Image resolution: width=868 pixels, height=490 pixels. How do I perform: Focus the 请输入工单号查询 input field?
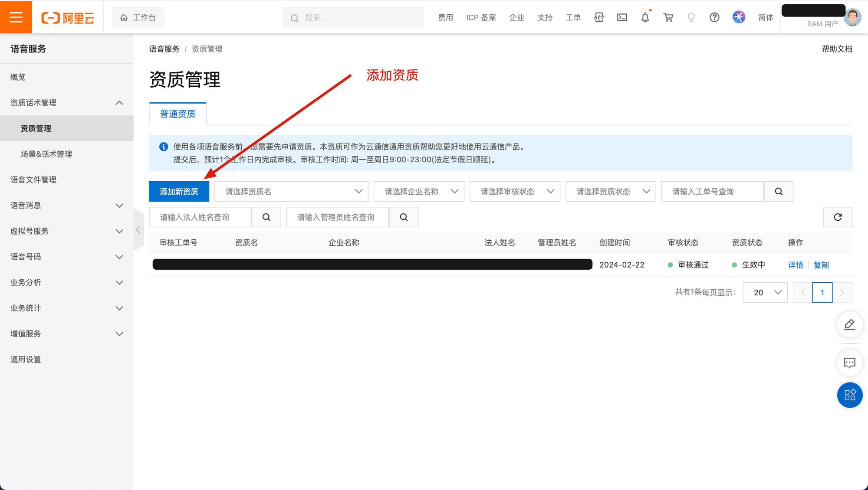(x=712, y=192)
